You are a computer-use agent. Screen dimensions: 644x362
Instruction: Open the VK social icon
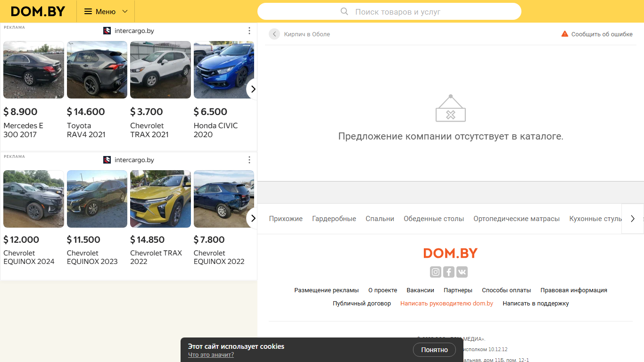(x=462, y=272)
